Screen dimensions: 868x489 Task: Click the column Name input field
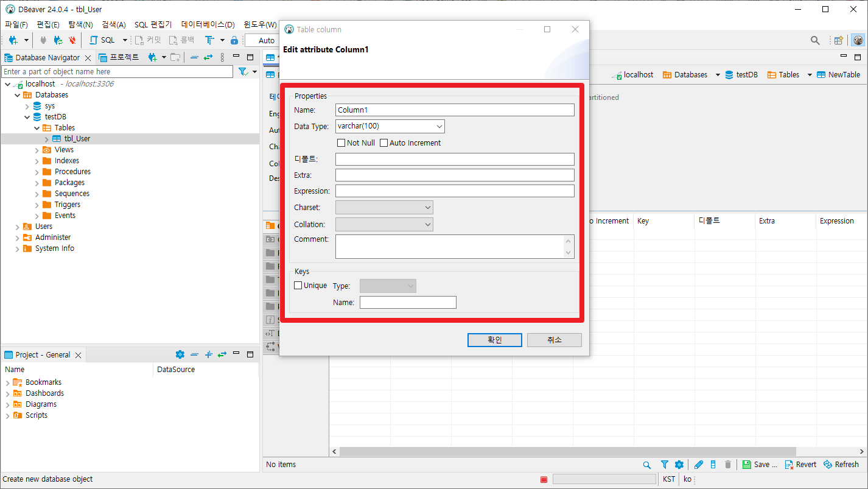click(x=455, y=110)
